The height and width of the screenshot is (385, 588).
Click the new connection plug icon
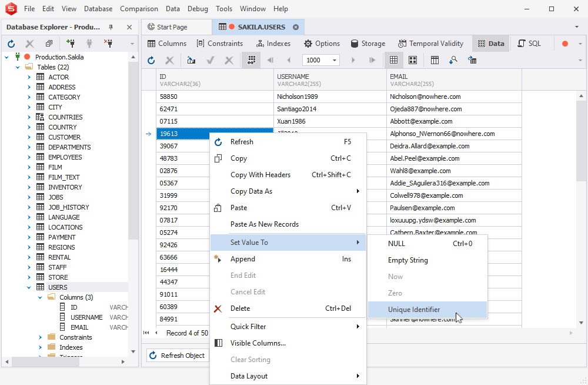[70, 44]
